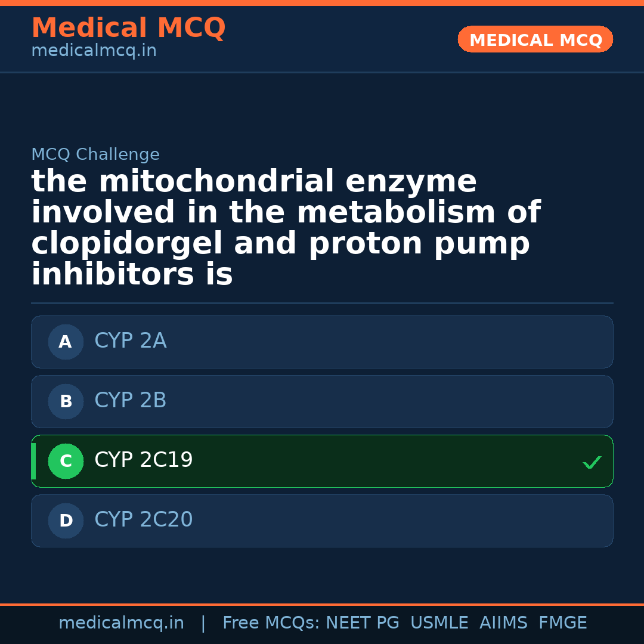
Task: Open medicalmcq.in link under the header title
Action: pyautogui.click(x=94, y=51)
